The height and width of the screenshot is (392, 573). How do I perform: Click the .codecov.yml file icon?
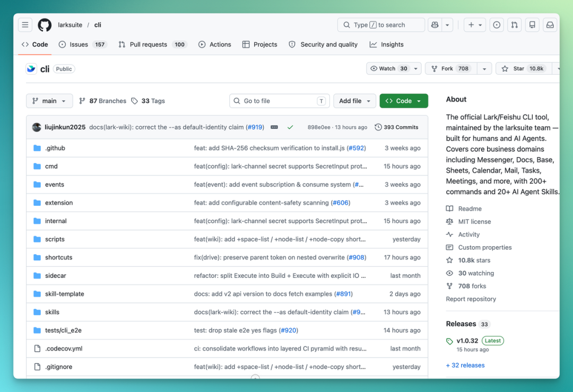click(x=37, y=349)
